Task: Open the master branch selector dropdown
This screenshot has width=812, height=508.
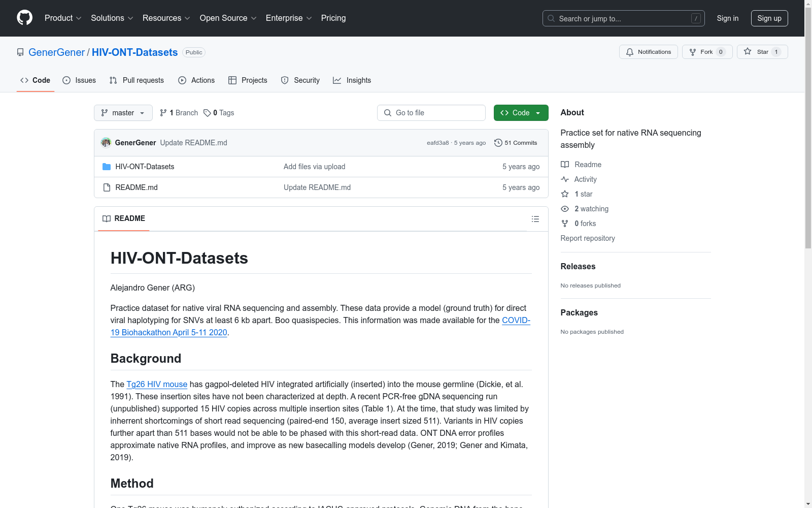Action: tap(123, 113)
